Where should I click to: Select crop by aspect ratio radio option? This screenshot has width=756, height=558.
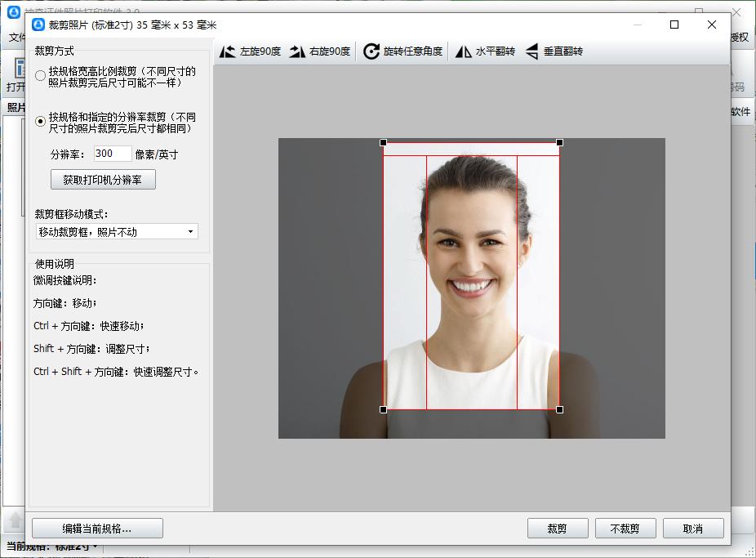[40, 77]
